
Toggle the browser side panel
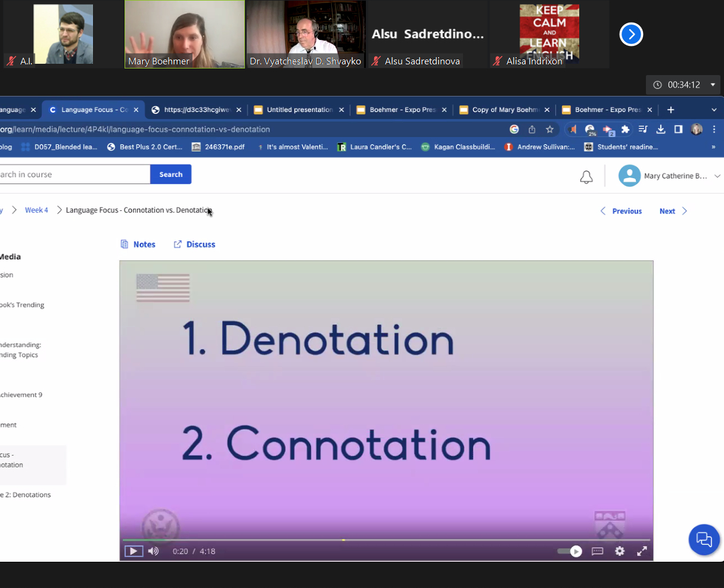[x=678, y=129]
